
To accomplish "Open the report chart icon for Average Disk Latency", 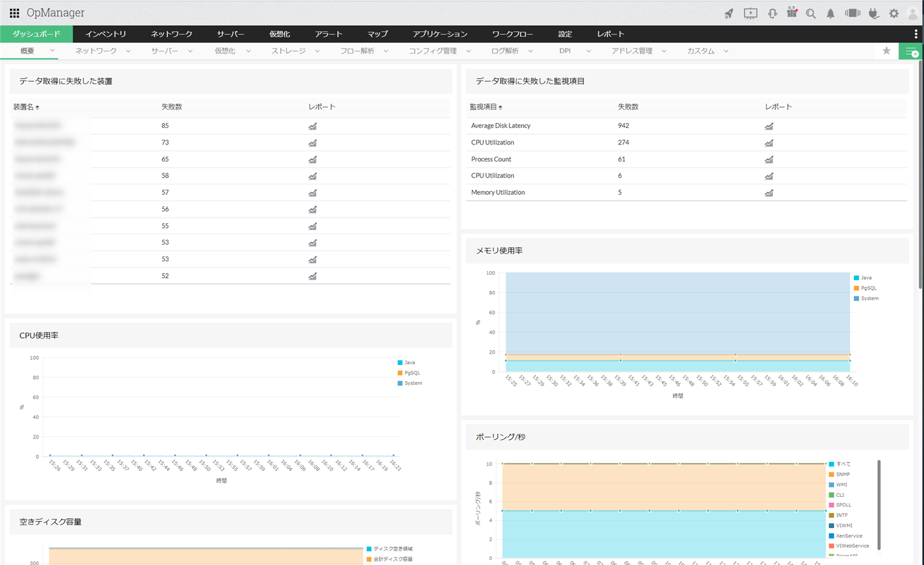I will [x=768, y=126].
